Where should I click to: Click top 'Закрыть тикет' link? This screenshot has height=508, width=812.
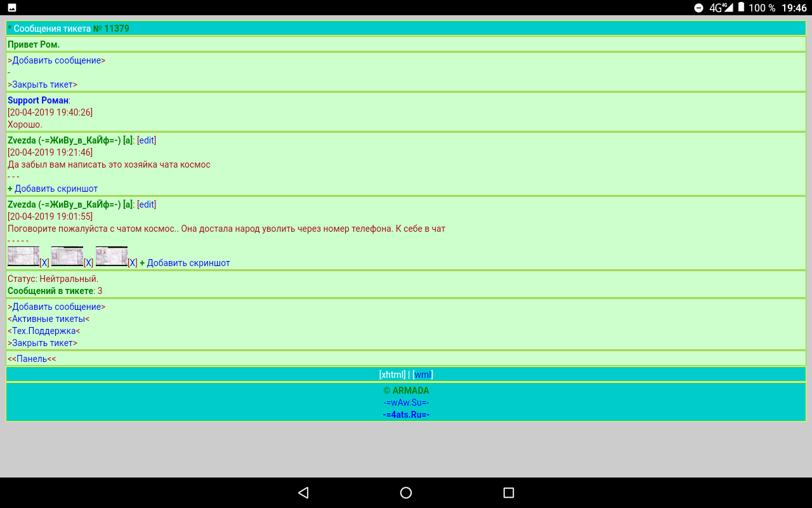pos(43,84)
